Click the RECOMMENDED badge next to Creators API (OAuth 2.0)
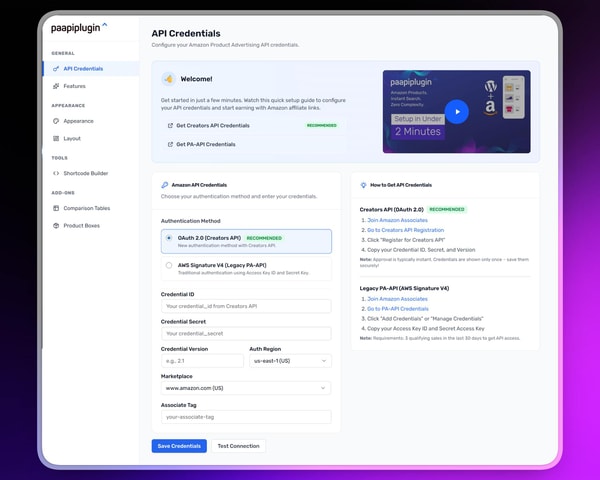 (x=447, y=209)
